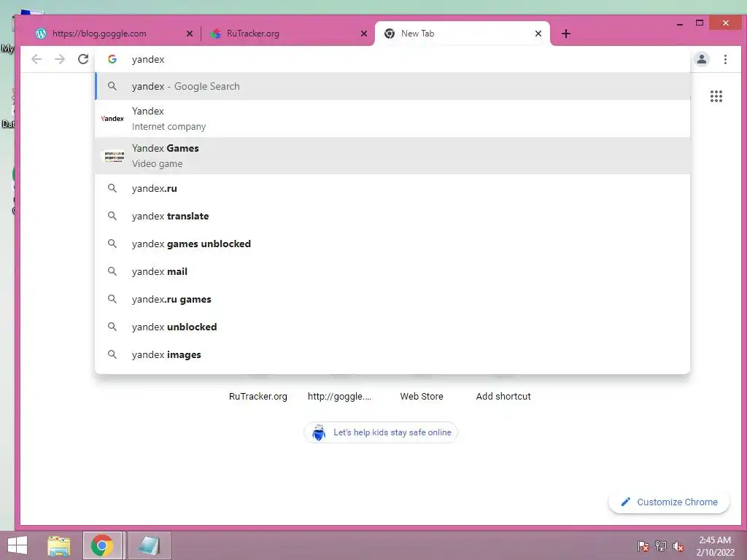Pick the yandex images suggestion

[392, 355]
